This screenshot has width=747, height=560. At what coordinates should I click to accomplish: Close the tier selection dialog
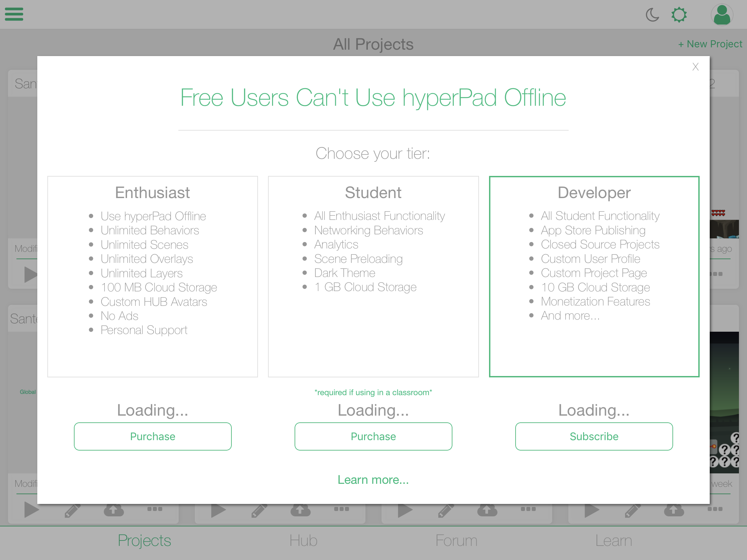(x=695, y=67)
